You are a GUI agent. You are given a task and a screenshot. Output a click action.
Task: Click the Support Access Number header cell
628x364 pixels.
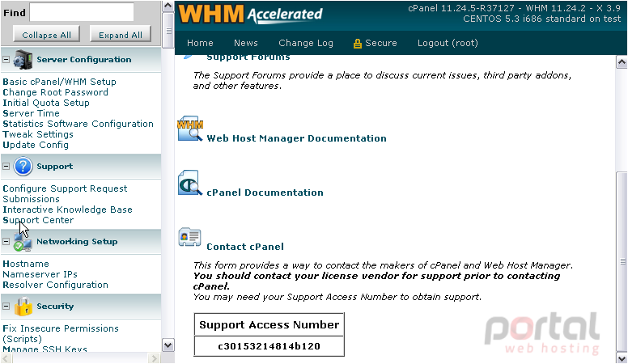pyautogui.click(x=269, y=324)
